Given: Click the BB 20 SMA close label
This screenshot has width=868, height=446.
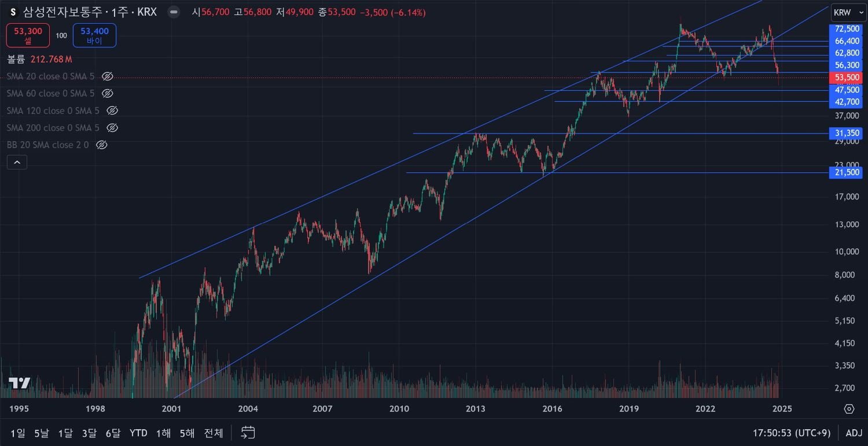Looking at the screenshot, I should [47, 145].
